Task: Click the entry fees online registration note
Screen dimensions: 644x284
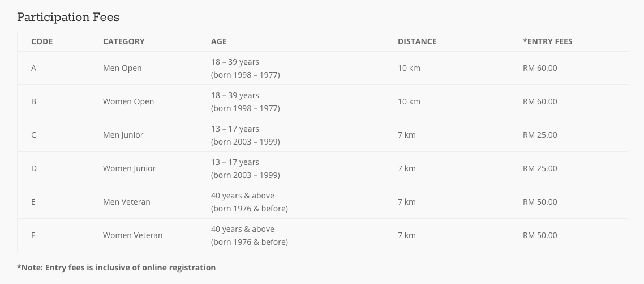Action: coord(116,268)
